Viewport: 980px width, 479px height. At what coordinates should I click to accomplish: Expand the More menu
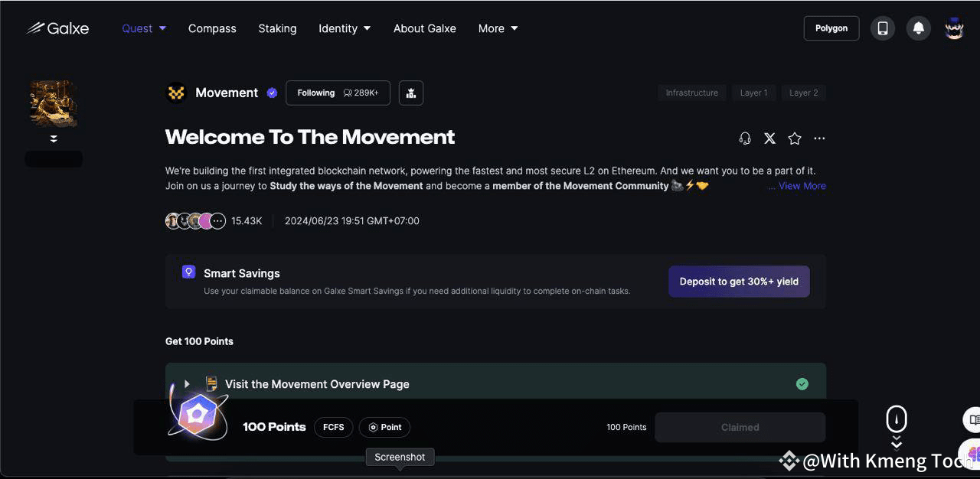point(498,28)
